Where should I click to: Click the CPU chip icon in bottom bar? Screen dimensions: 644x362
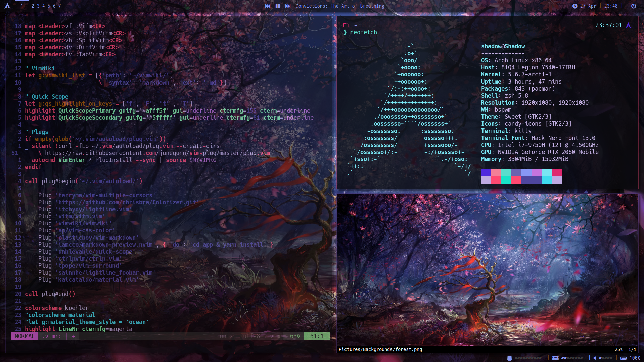509,358
